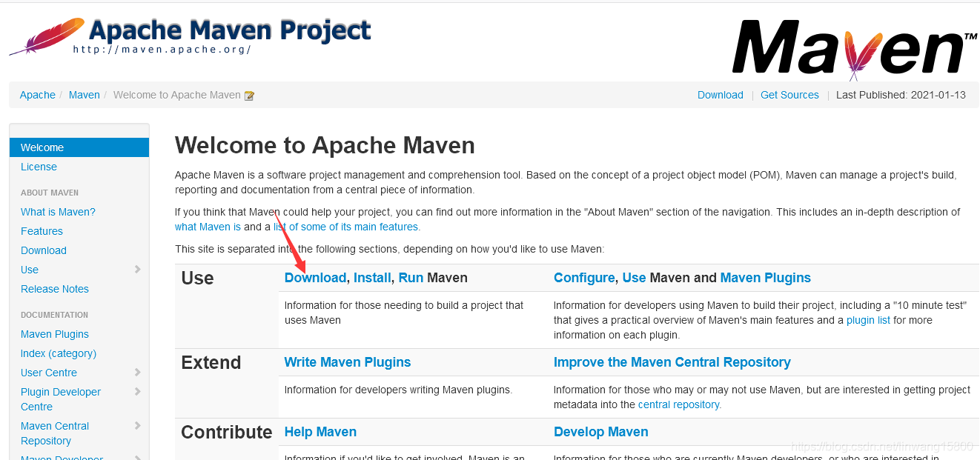980x460 pixels.
Task: Open License in the sidebar
Action: tap(39, 167)
